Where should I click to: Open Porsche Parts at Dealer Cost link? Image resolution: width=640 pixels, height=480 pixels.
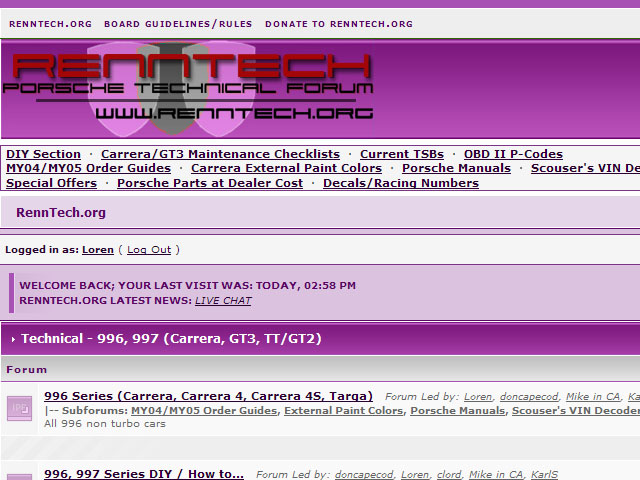210,183
